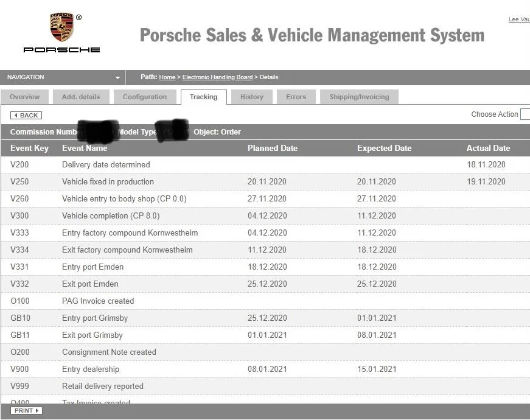Screen dimensions: 530x420
Task: Click the BACK button
Action: 26,115
